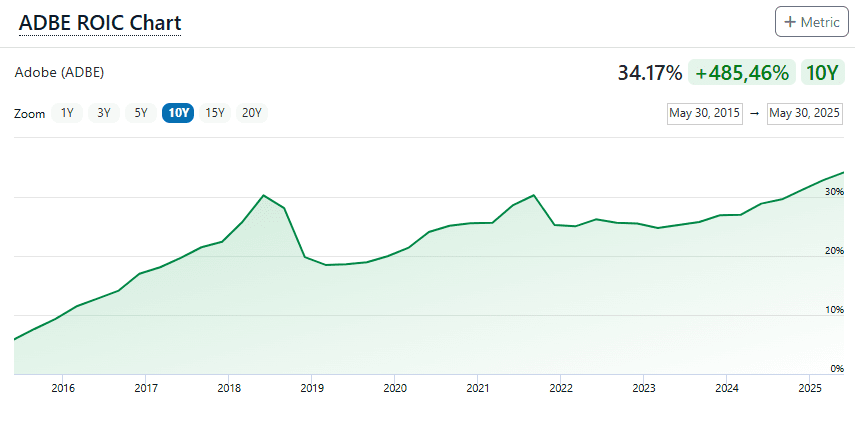Screen dimensions: 855x421
Task: Select the 15Y zoom range
Action: point(215,113)
